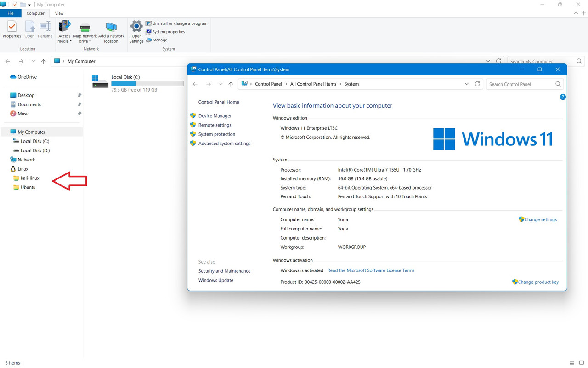Switch to details view in status bar
This screenshot has height=368, width=588.
coord(572,363)
